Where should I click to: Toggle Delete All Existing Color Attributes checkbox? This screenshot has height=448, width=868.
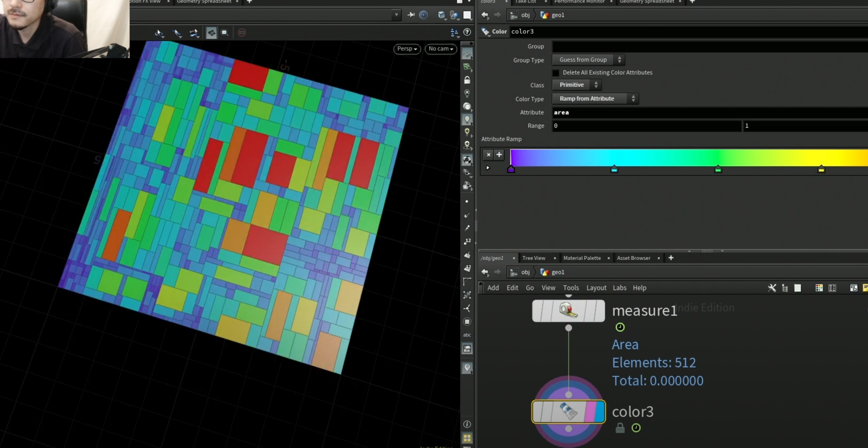(556, 73)
